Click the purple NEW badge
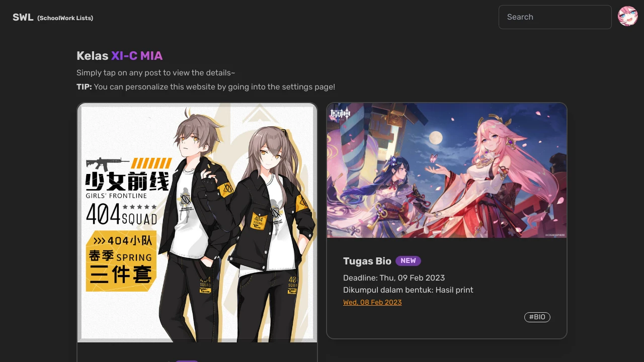644x362 pixels. (408, 261)
